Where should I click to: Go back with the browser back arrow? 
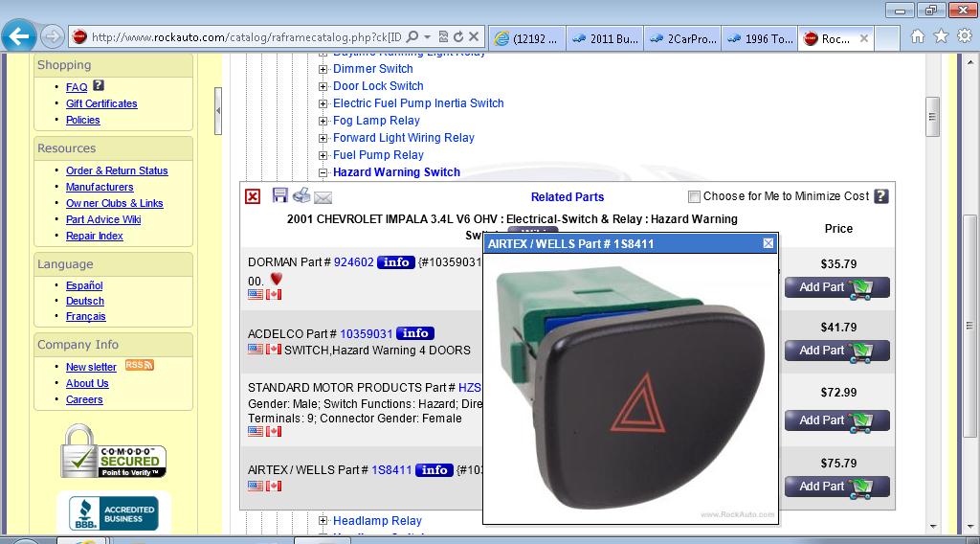click(19, 36)
